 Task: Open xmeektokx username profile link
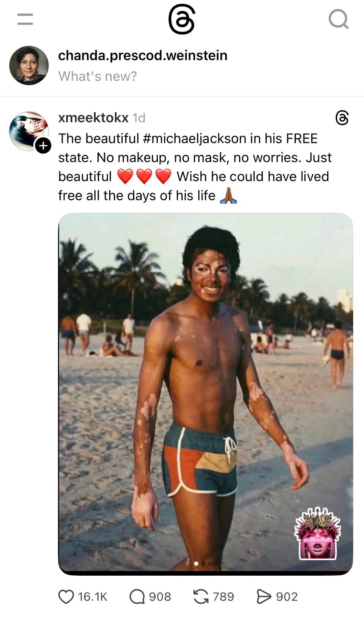(x=93, y=118)
